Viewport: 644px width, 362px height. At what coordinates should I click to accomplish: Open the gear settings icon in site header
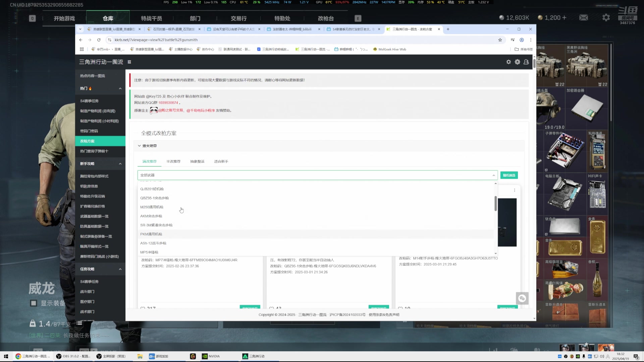pyautogui.click(x=517, y=62)
